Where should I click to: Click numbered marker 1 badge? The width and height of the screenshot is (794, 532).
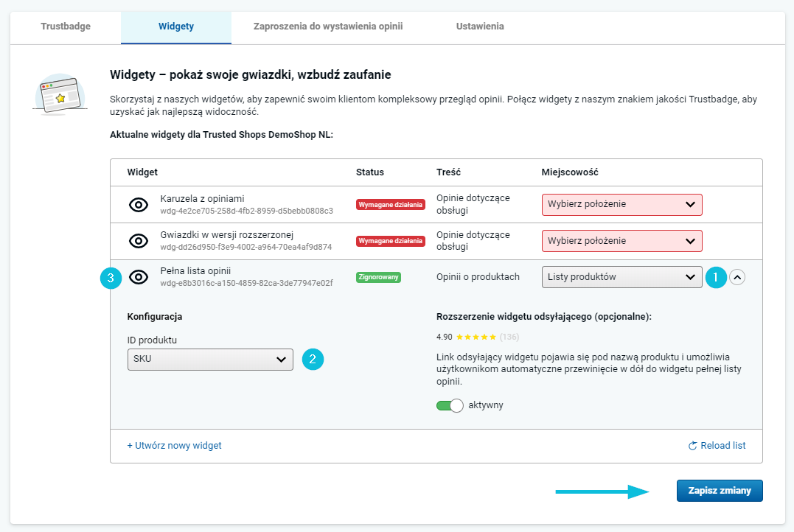(714, 277)
